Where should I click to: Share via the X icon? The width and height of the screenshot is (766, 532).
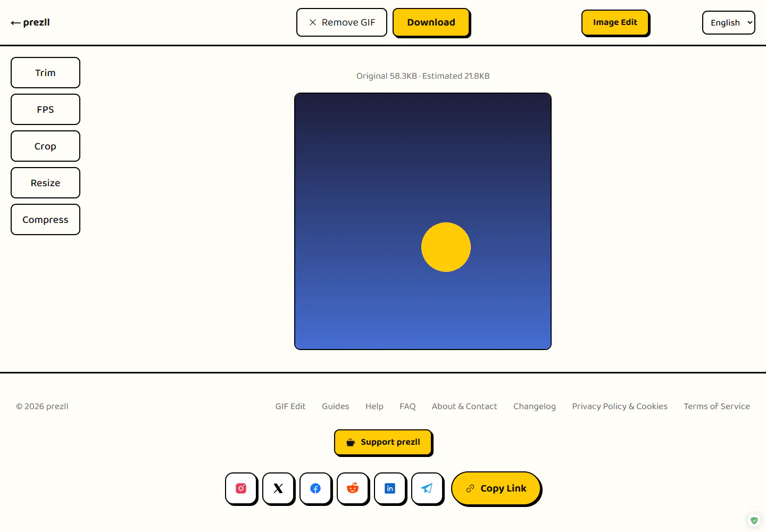tap(278, 488)
